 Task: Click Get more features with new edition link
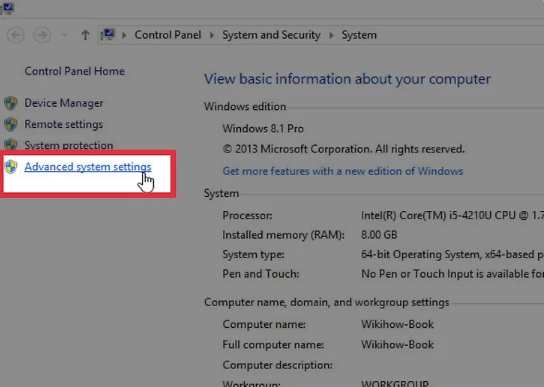343,171
